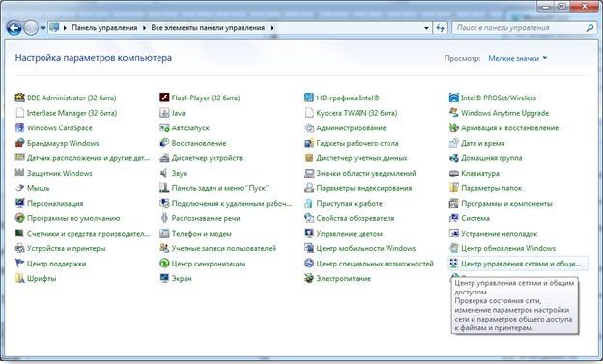
Task: Select Панель управления breadcrumb segment
Action: click(104, 28)
